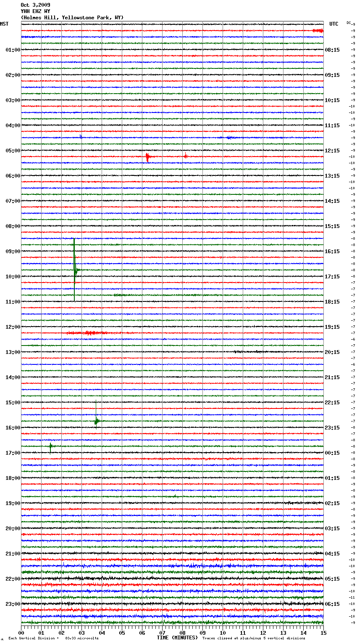This screenshot has height=644, width=357.
Task: Select the 16:00 MST row label
Action: tap(13, 428)
